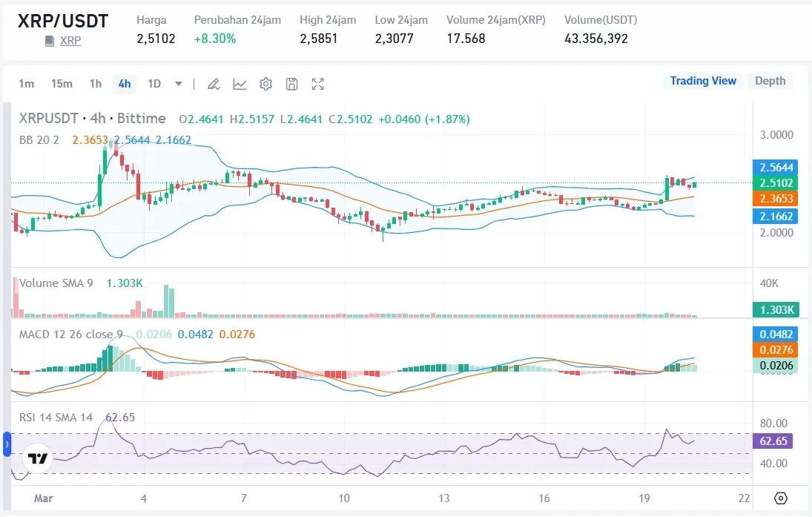Save the chart layout with disk icon
The width and height of the screenshot is (812, 517).
click(291, 84)
